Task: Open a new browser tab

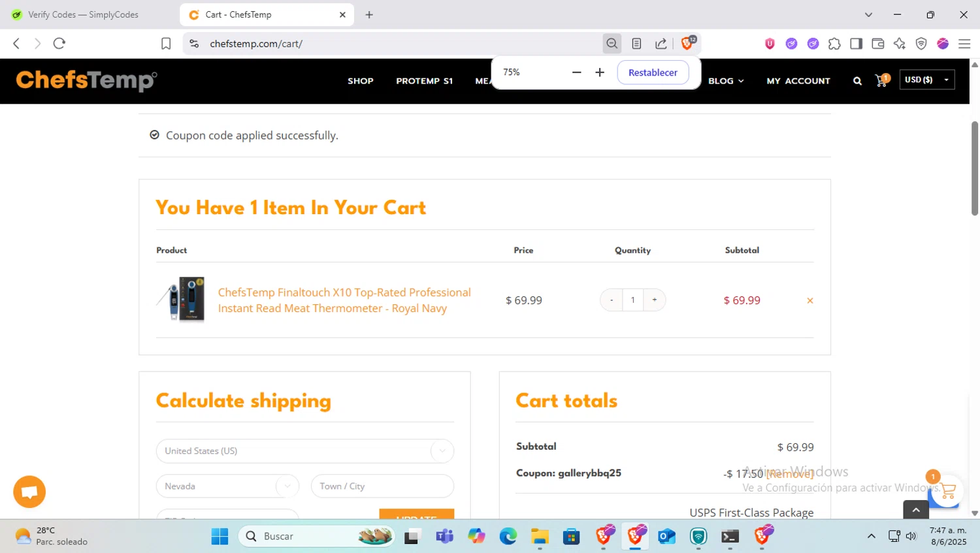Action: tap(369, 14)
